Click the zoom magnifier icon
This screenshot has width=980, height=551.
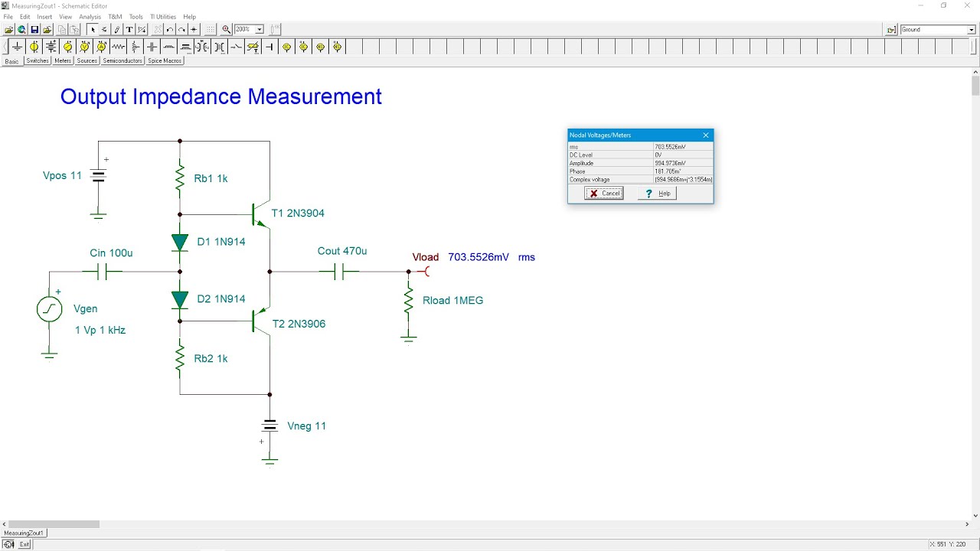(x=227, y=29)
